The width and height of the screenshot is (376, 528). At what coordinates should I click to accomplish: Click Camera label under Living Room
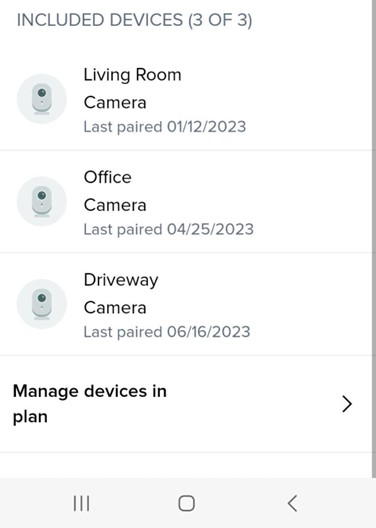click(x=115, y=102)
